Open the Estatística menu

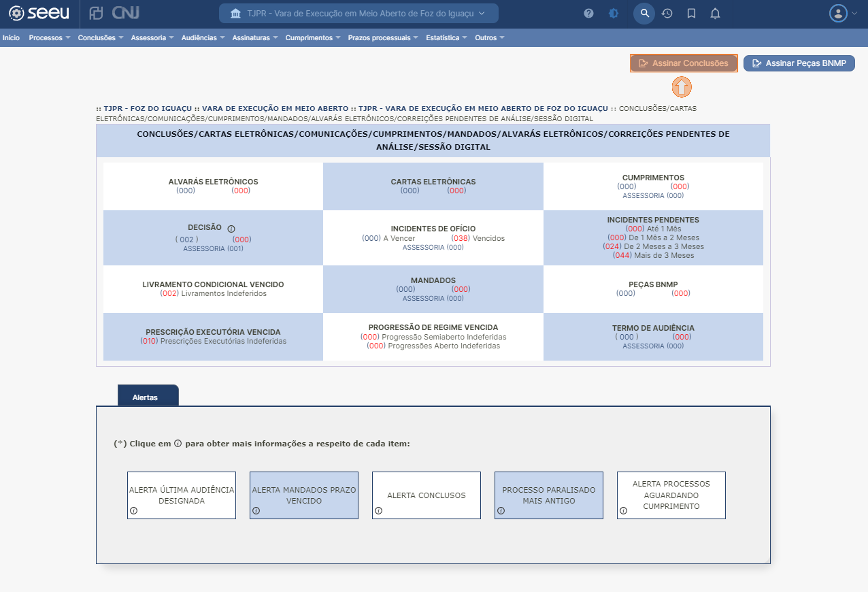coord(446,38)
